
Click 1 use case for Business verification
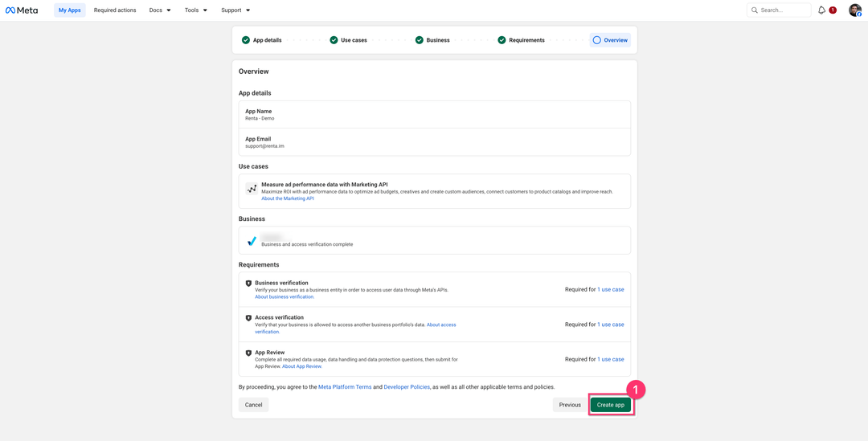tap(611, 289)
